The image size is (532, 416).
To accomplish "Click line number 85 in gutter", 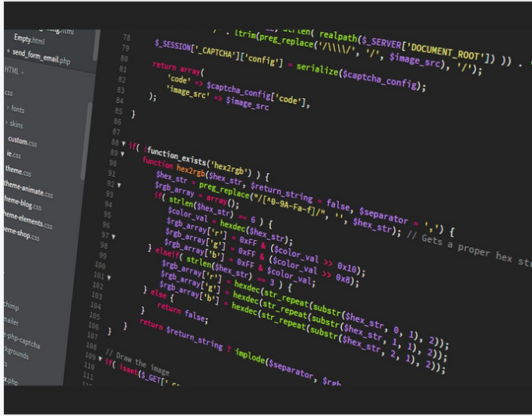I will [x=118, y=111].
